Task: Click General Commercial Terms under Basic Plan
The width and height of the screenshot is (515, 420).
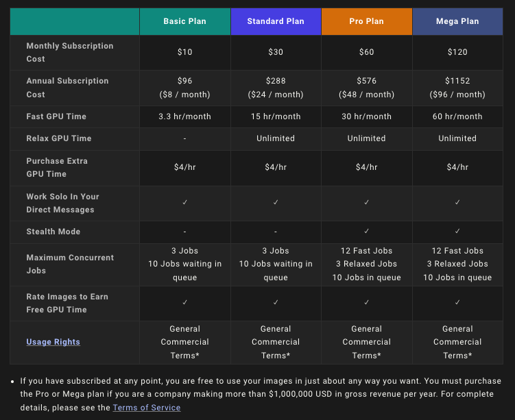Action: (185, 342)
